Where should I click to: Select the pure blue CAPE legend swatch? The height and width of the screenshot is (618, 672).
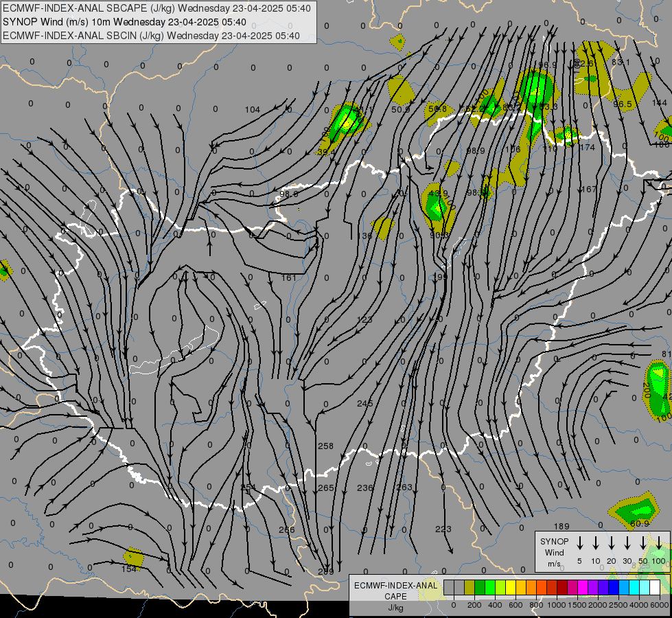[613, 588]
